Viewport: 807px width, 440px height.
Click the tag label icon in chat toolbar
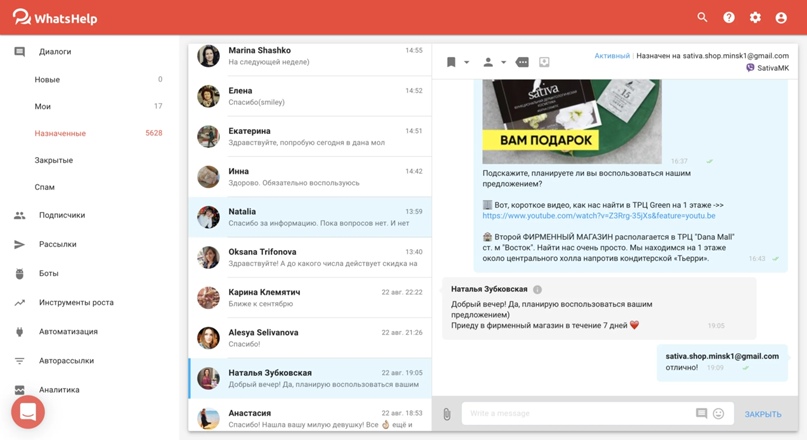coord(522,62)
